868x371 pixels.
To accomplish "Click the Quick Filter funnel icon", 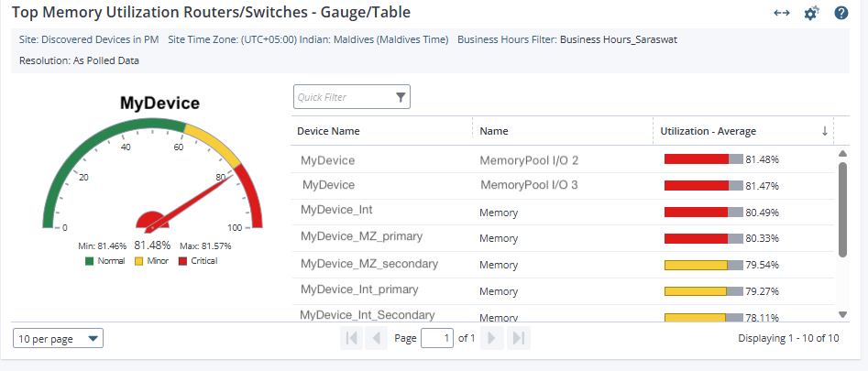I will coord(401,97).
